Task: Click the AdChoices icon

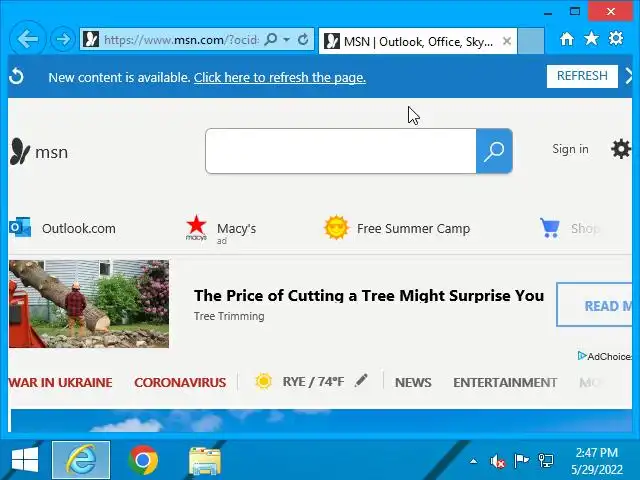Action: click(x=582, y=356)
